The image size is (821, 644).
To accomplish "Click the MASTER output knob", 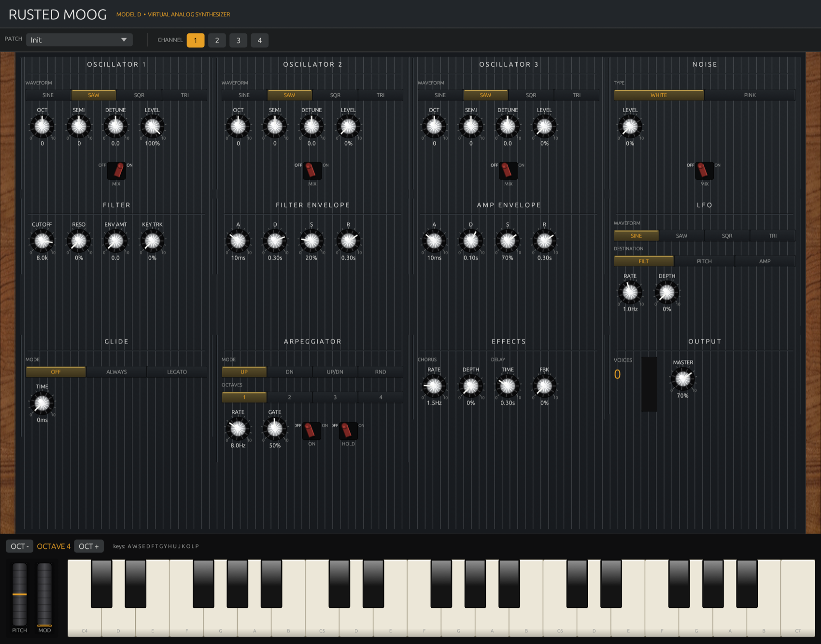I will click(682, 379).
